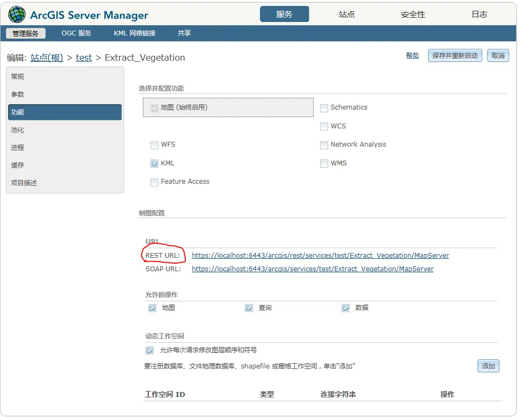Click the 添加 workspace button
Viewport: 521px width, 420px height.
pyautogui.click(x=488, y=366)
